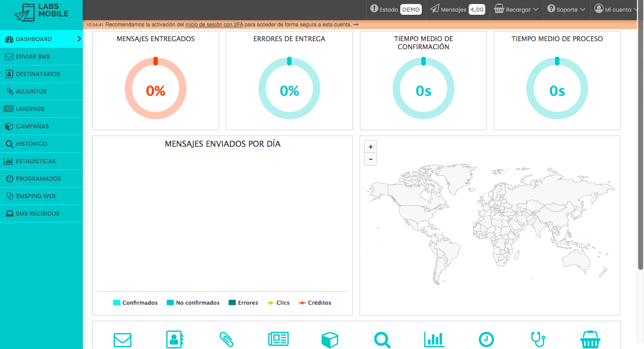Select Landings in sidebar
The height and width of the screenshot is (349, 644).
41,109
